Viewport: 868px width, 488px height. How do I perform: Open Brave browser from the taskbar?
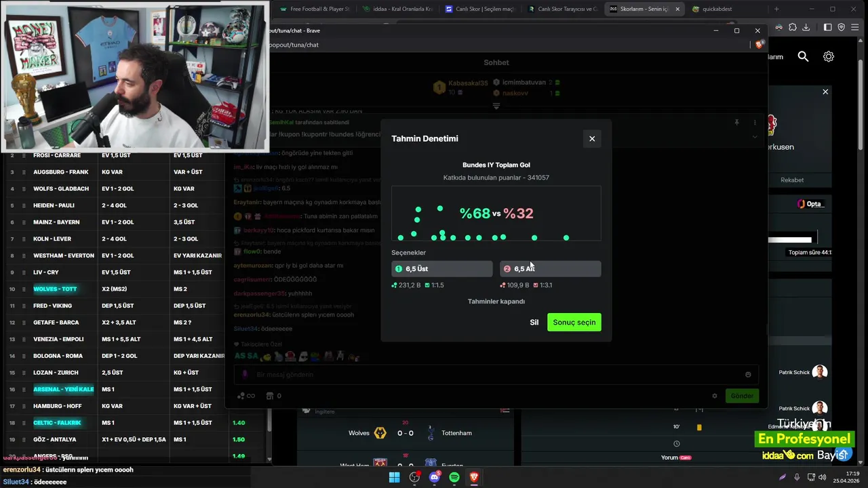point(474,477)
